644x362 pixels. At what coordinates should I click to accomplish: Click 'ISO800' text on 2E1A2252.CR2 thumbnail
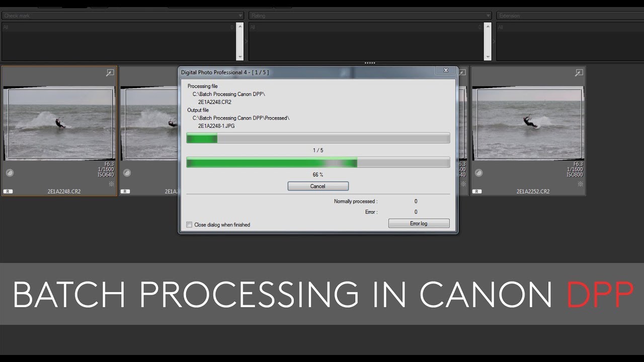[x=575, y=175]
